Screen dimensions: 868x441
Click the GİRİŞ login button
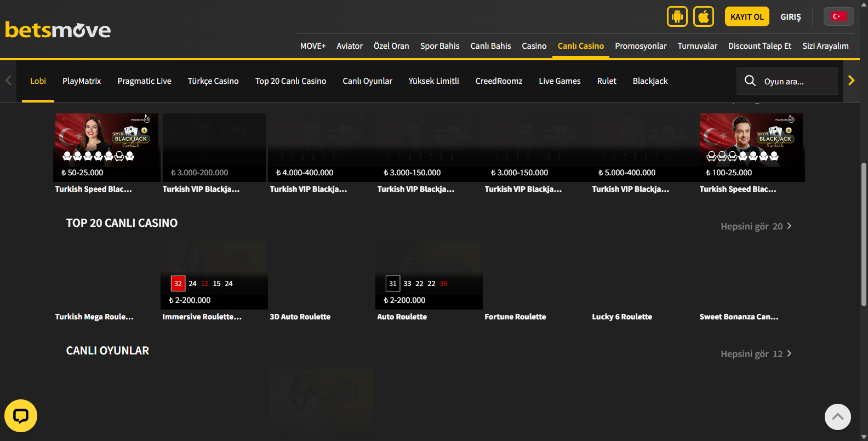791,17
